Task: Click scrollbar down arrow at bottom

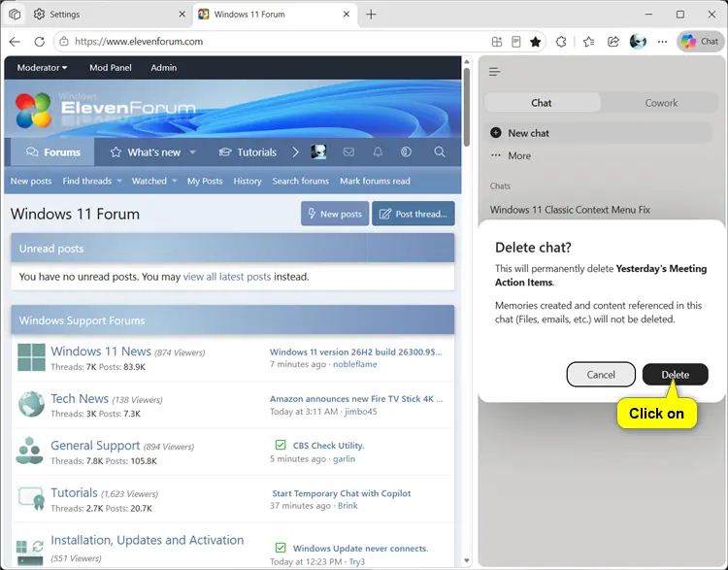Action: [x=467, y=560]
